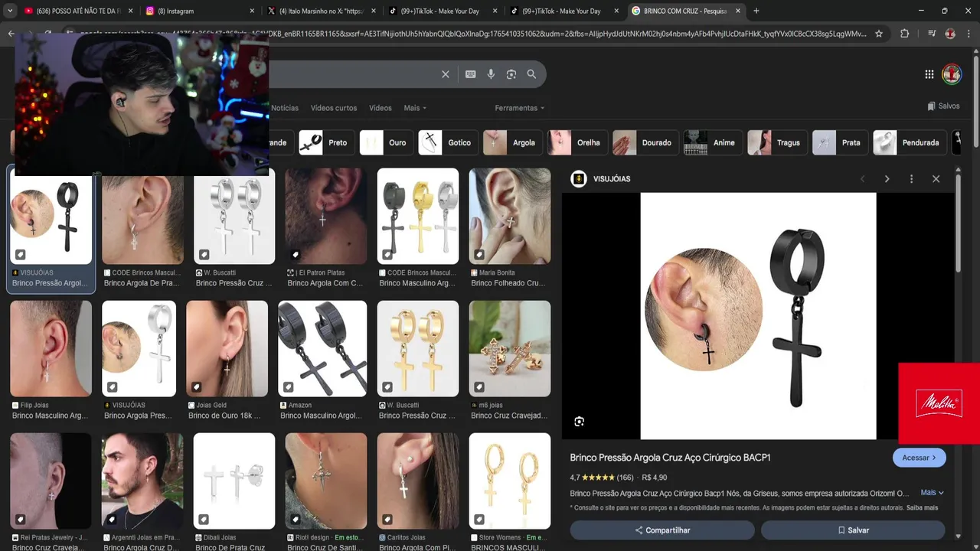Screen dimensions: 980x551
Task: Open the three-dot menu in preview panel
Action: coord(911,179)
